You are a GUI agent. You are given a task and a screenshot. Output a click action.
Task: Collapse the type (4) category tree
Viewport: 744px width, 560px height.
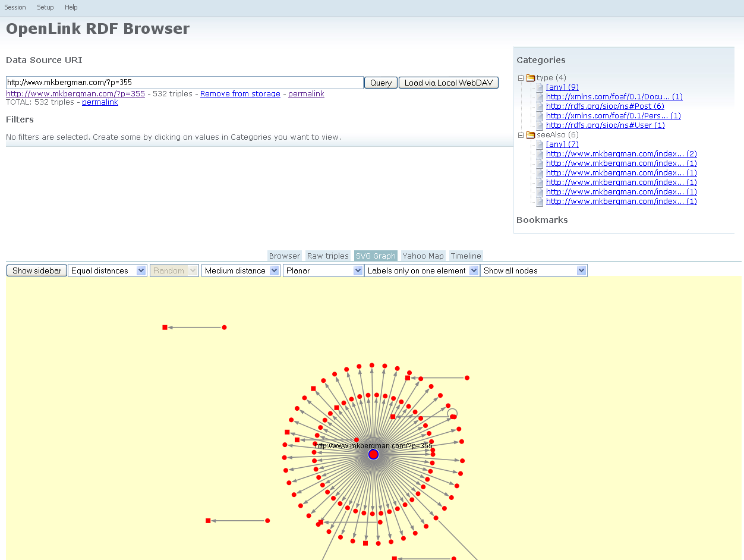(x=521, y=78)
